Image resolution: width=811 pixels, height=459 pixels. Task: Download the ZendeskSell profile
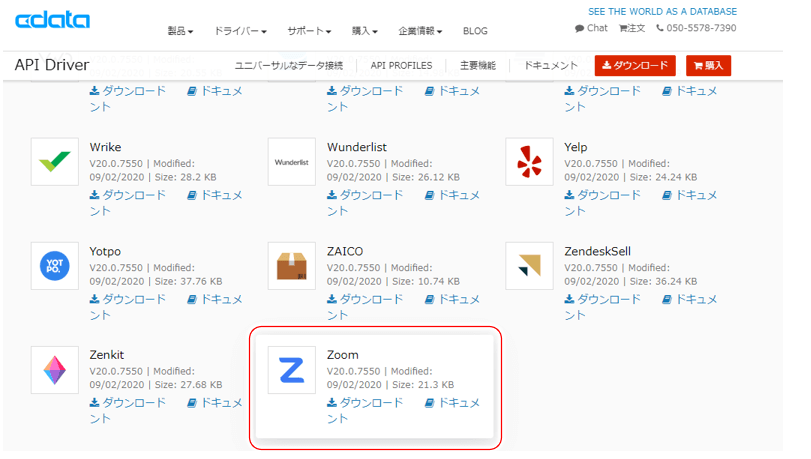[x=603, y=299]
